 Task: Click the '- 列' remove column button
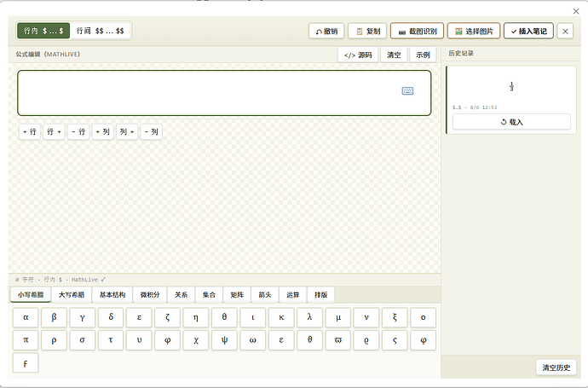click(151, 131)
